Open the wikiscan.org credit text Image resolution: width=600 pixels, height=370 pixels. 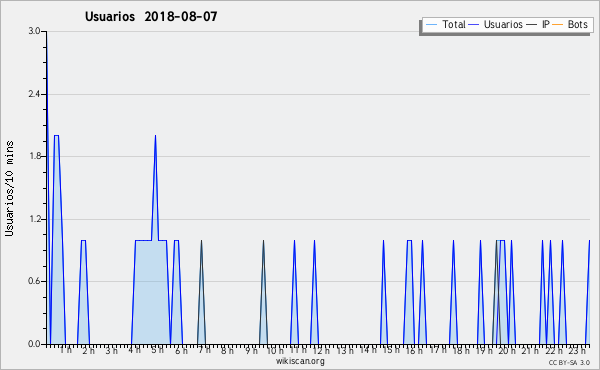click(300, 361)
